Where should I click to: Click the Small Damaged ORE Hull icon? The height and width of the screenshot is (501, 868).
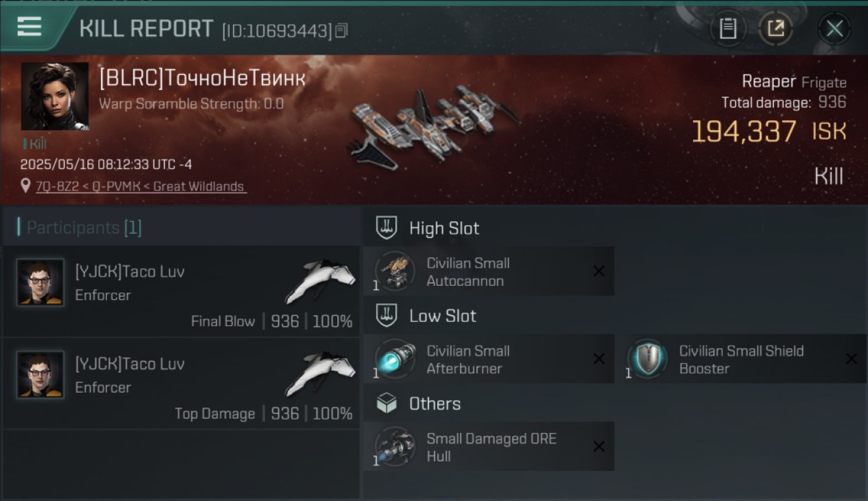tap(395, 447)
